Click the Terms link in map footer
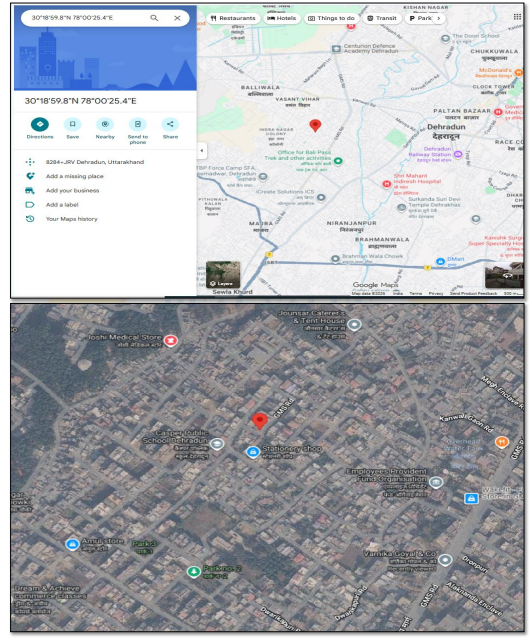The image size is (531, 639). click(416, 293)
